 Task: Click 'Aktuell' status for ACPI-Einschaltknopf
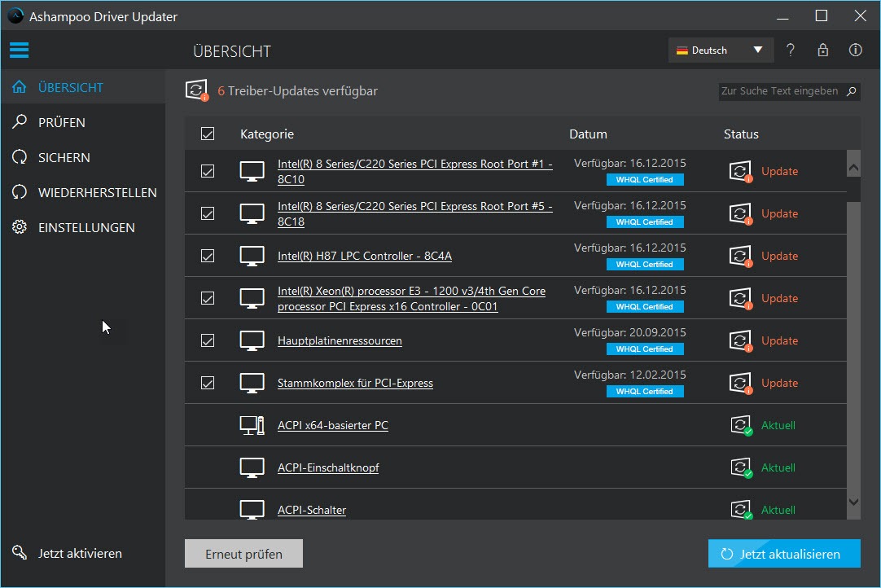point(778,467)
